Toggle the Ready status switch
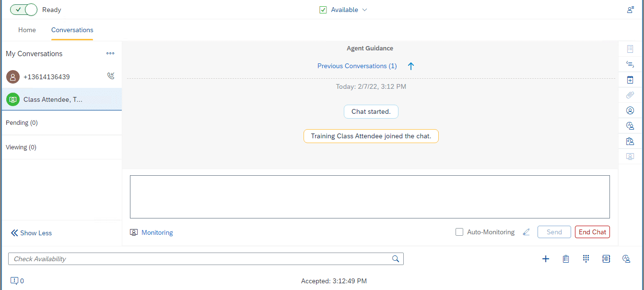This screenshot has width=644, height=290. pyautogui.click(x=23, y=10)
